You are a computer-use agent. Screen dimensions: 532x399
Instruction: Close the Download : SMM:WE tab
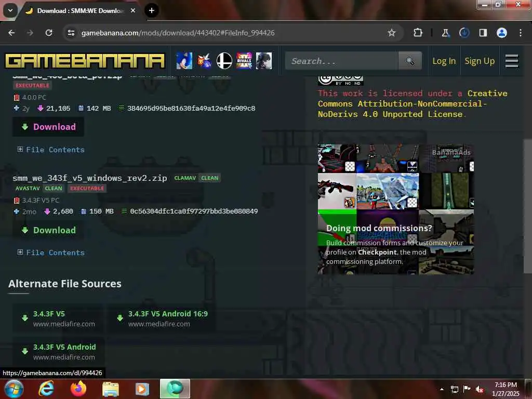point(133,10)
